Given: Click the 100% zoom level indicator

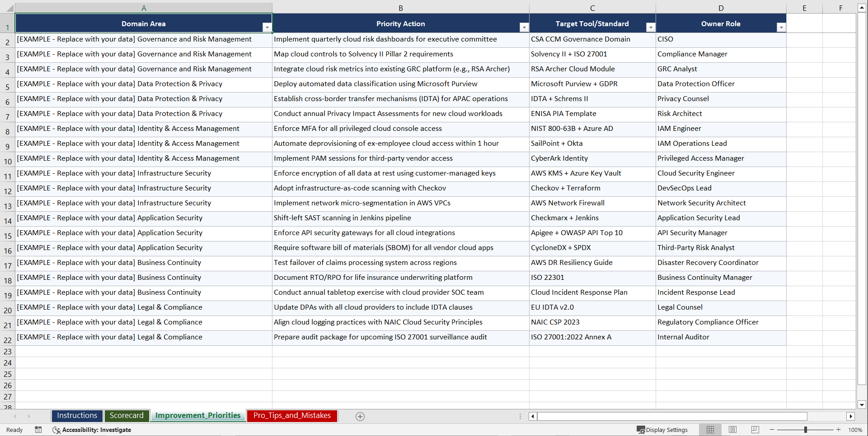Looking at the screenshot, I should [x=855, y=430].
